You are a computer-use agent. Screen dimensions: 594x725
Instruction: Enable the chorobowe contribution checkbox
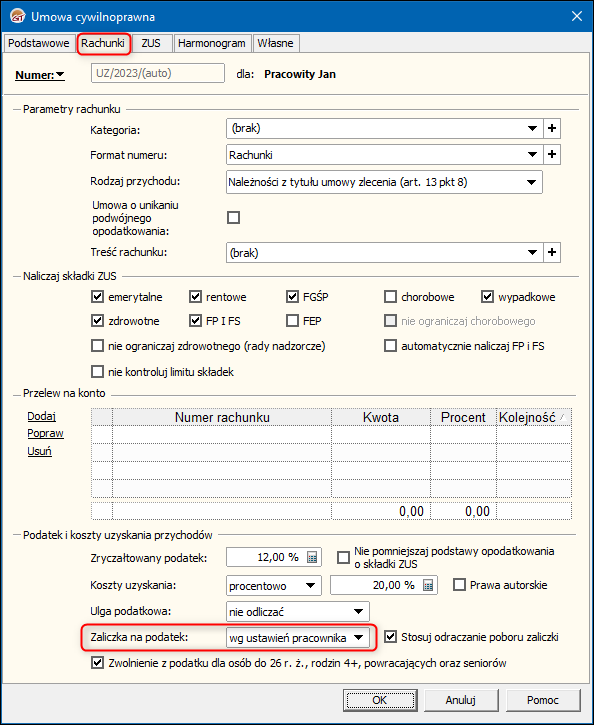click(391, 296)
